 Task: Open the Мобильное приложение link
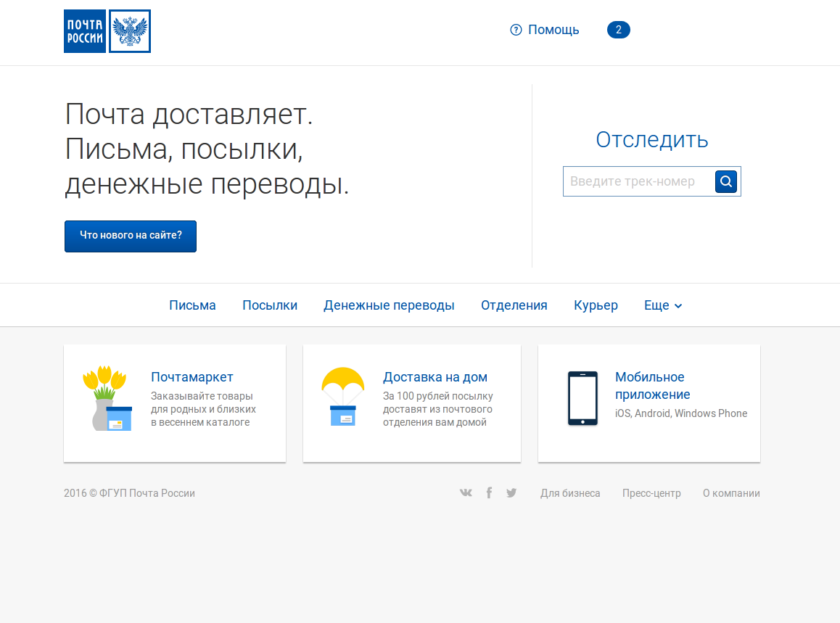[x=652, y=386]
